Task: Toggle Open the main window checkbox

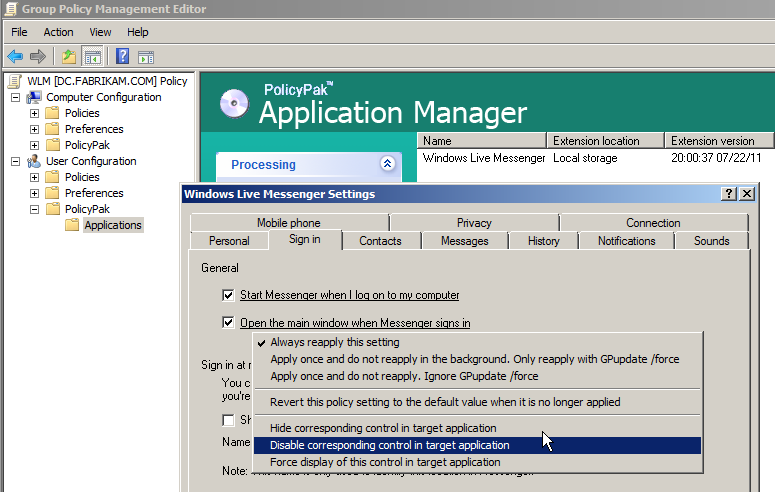Action: 229,323
